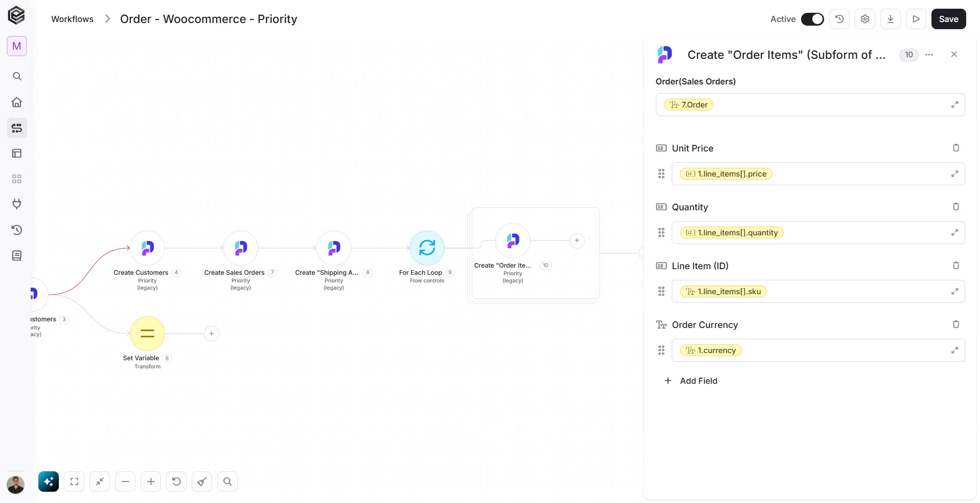The width and height of the screenshot is (980, 503).
Task: Open more options menu in step panel
Action: pyautogui.click(x=929, y=55)
